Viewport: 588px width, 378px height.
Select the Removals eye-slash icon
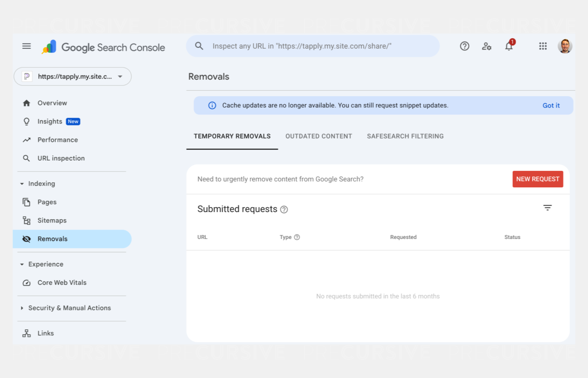(x=26, y=239)
